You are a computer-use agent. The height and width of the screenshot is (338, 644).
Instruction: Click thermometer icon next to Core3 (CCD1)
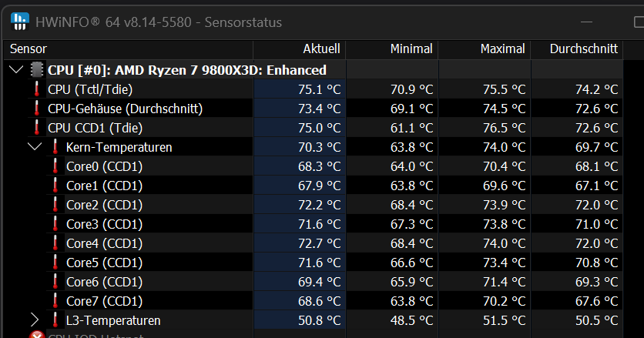(55, 224)
